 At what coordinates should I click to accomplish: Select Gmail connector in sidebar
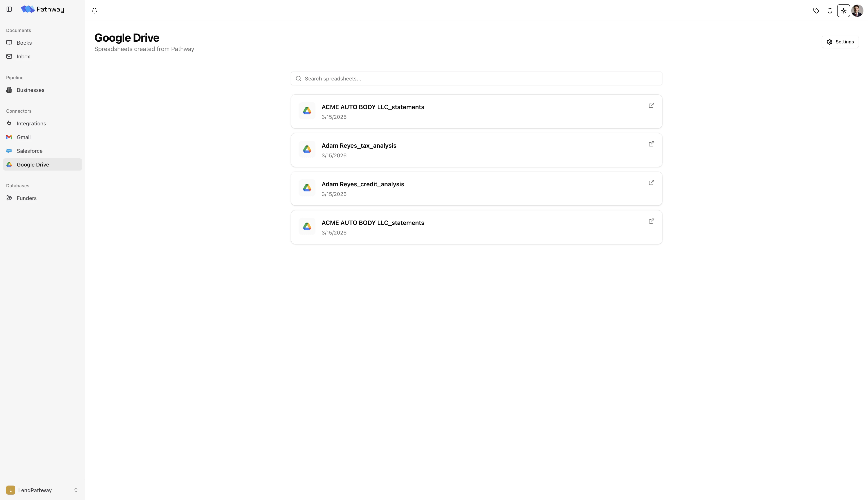pyautogui.click(x=24, y=137)
